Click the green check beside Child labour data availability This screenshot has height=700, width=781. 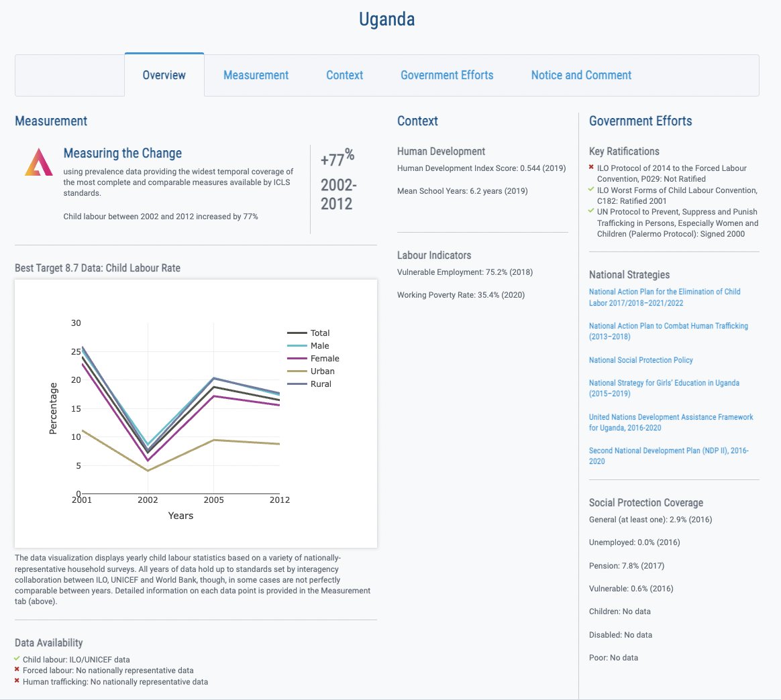[x=17, y=659]
